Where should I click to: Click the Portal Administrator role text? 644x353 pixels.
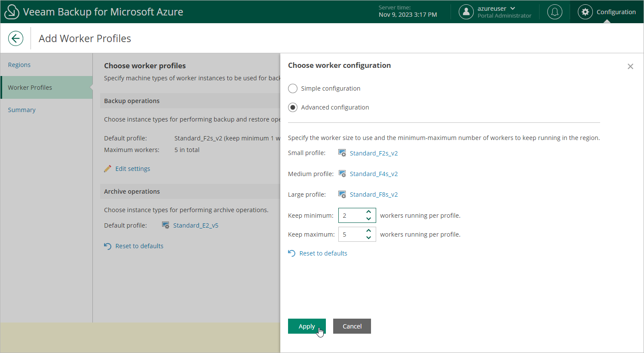(x=504, y=16)
